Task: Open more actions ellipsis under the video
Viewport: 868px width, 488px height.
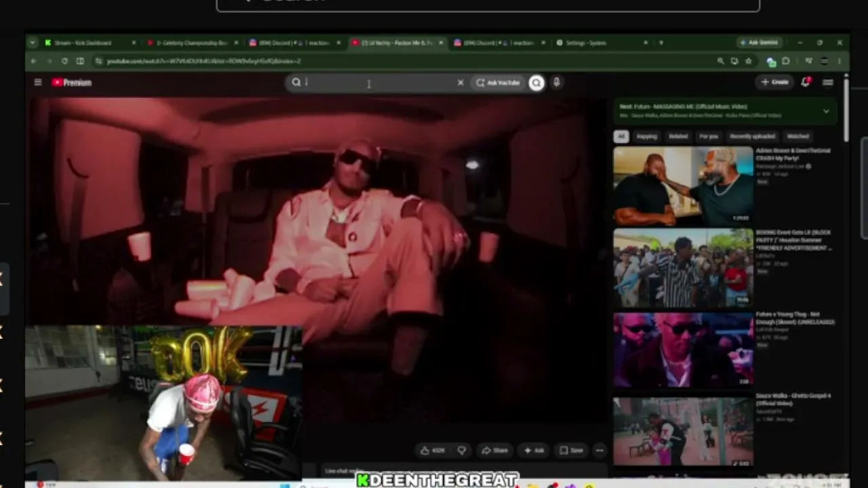Action: [x=599, y=450]
